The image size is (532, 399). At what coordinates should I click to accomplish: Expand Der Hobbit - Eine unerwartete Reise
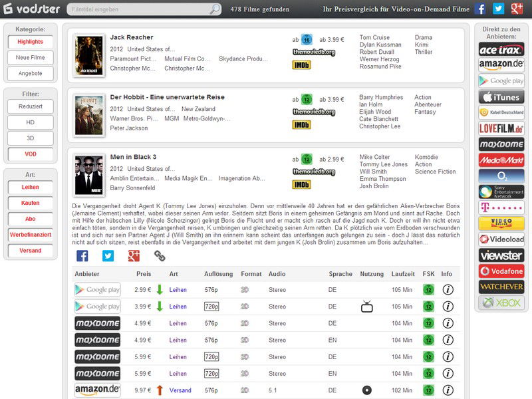pyautogui.click(x=167, y=97)
